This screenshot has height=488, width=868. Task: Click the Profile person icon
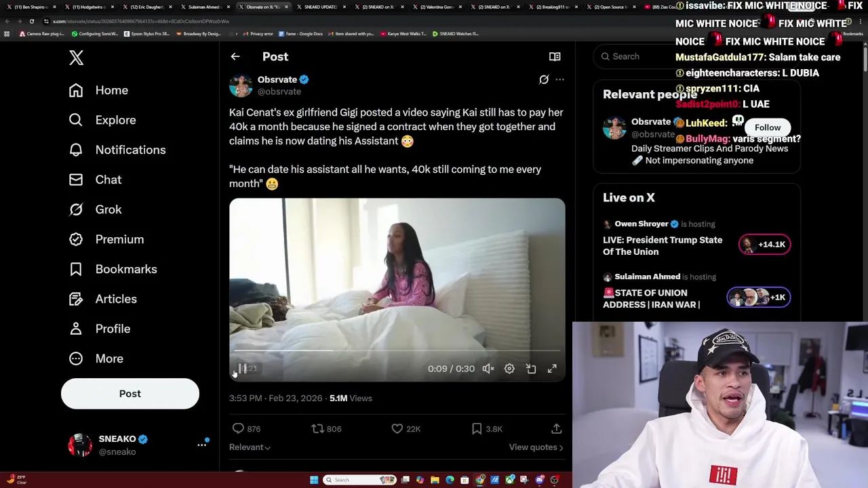coord(76,329)
